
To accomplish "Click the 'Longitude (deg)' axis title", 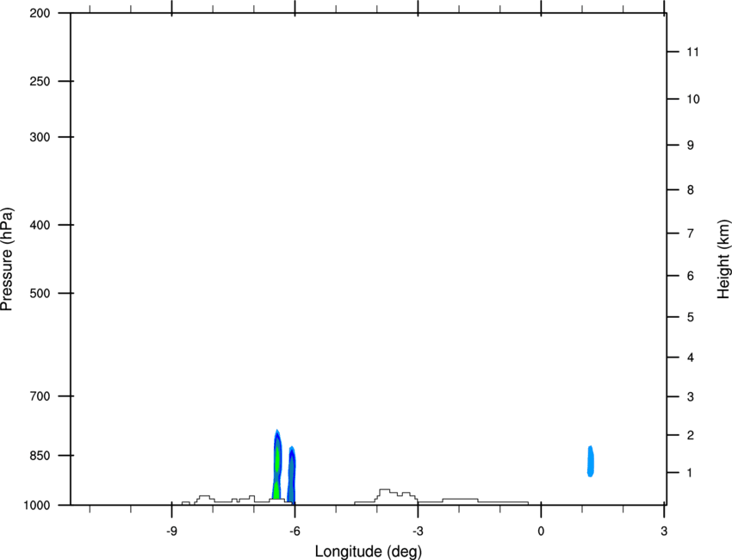I will (x=369, y=551).
